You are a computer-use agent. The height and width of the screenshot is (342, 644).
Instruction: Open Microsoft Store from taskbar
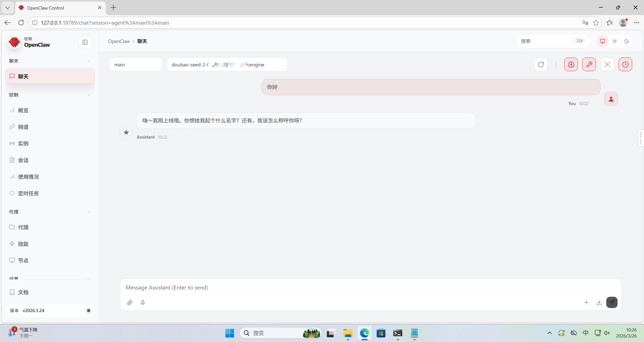pyautogui.click(x=381, y=333)
